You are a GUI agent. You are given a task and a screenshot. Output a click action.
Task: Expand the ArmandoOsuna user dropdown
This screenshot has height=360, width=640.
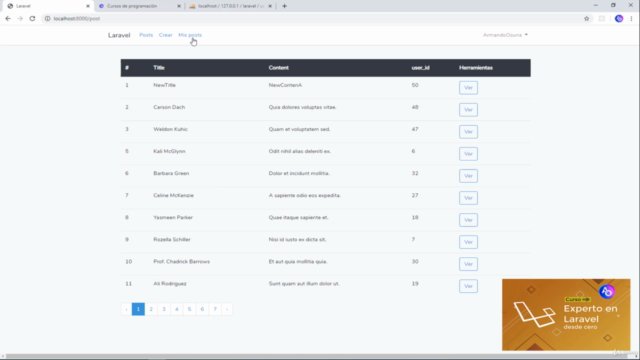[505, 35]
